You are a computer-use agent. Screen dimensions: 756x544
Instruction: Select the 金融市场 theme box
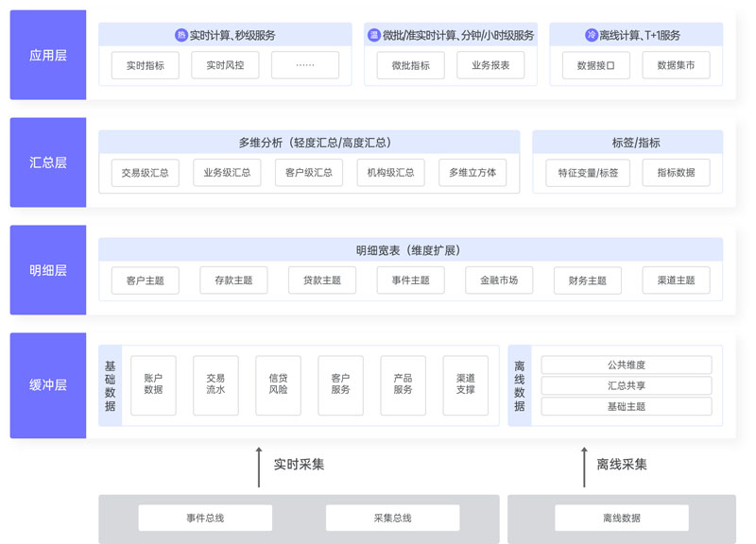pos(499,280)
